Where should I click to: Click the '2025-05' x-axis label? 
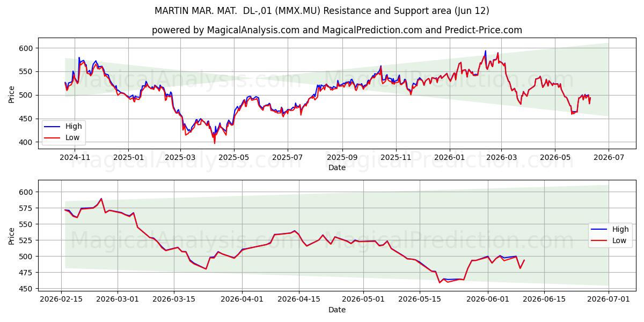tap(234, 157)
